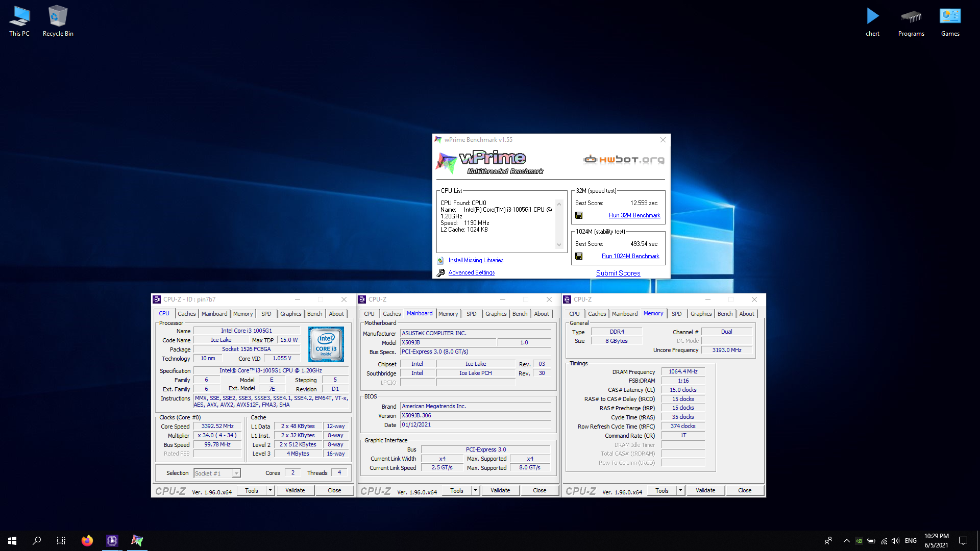This screenshot has width=980, height=551.
Task: Open the Recycle Bin desktop icon
Action: [x=58, y=21]
